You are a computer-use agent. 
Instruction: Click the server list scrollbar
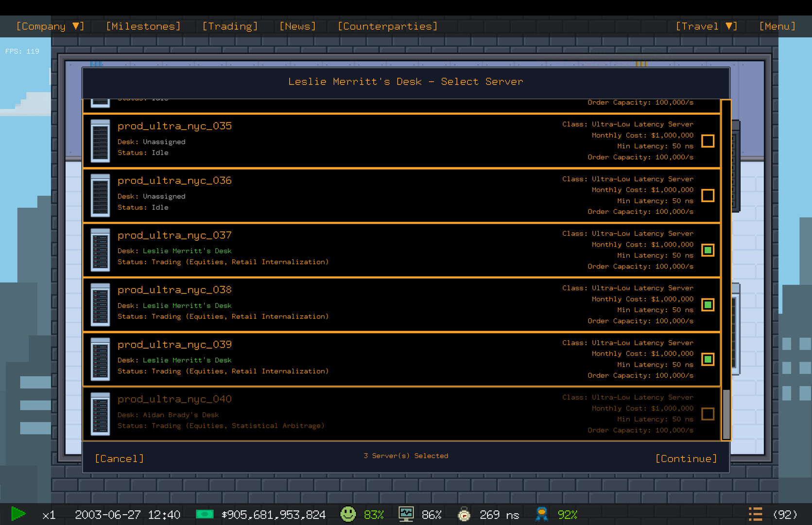pos(726,413)
